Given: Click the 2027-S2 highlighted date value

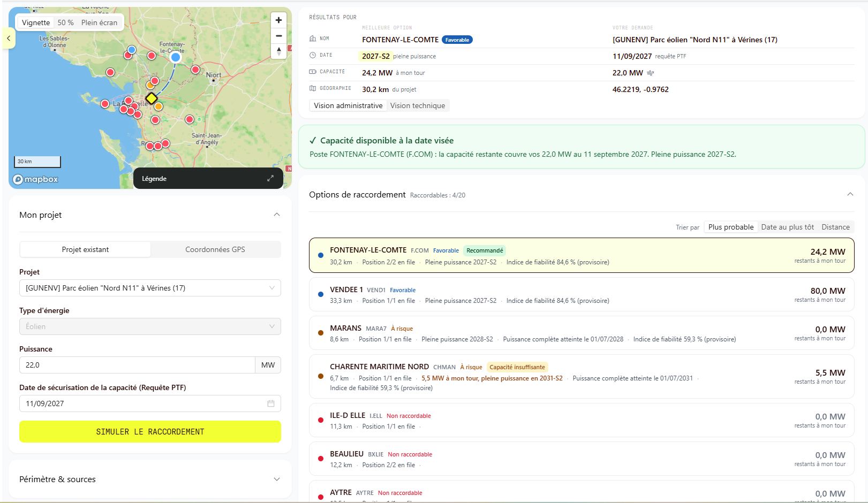Looking at the screenshot, I should [x=376, y=56].
